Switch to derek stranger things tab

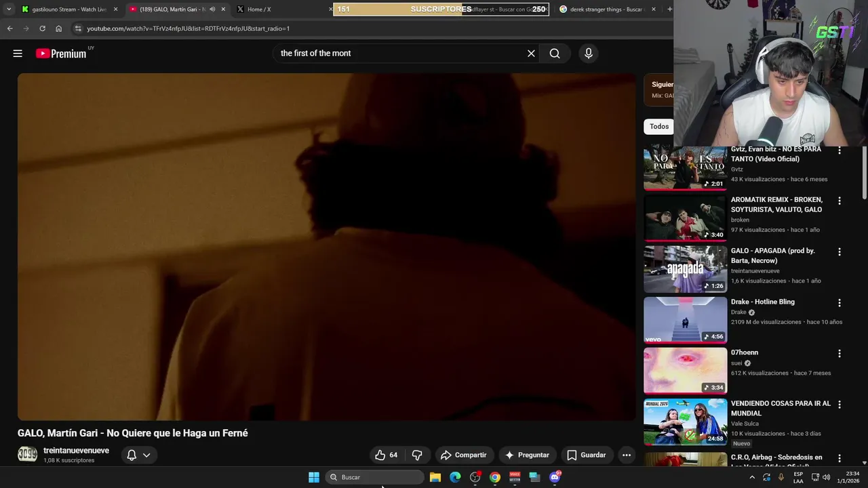pyautogui.click(x=607, y=9)
